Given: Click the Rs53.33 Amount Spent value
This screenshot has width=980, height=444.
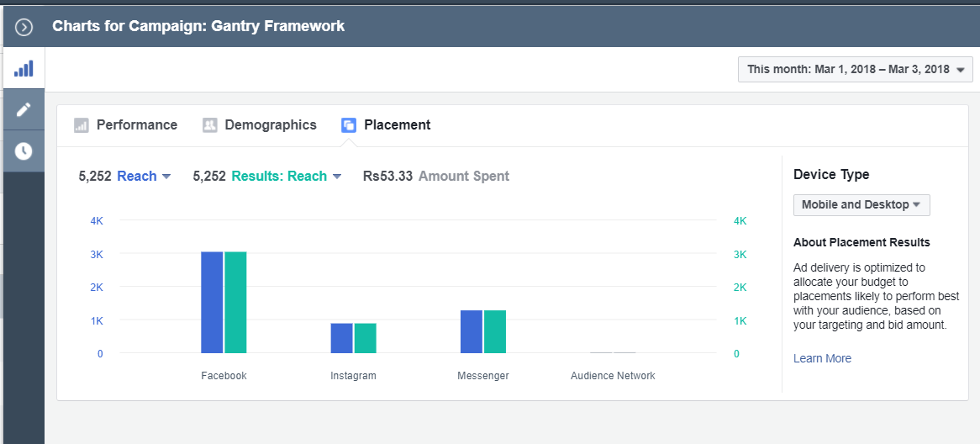Looking at the screenshot, I should [x=436, y=177].
